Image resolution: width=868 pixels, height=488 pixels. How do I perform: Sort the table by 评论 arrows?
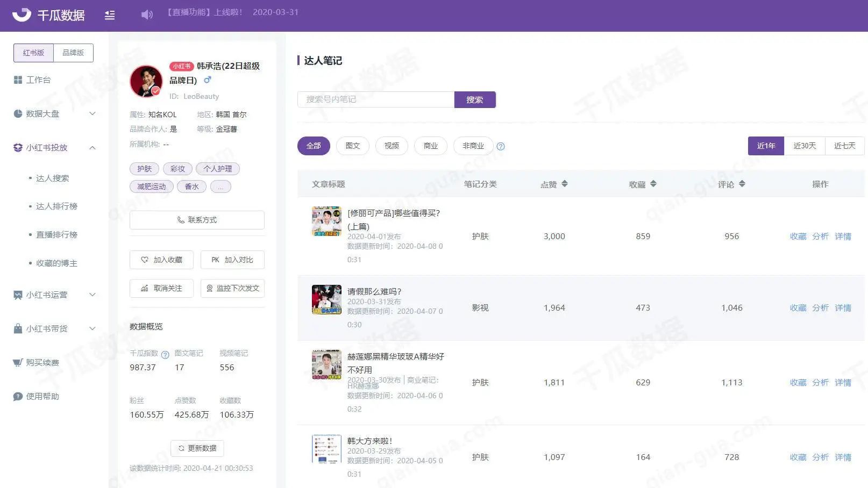742,184
